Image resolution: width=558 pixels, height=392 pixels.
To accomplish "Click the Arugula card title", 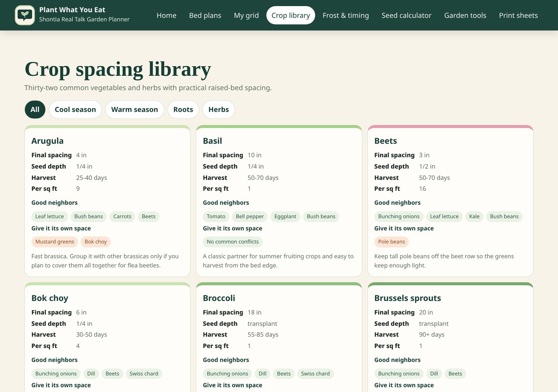I will (48, 141).
